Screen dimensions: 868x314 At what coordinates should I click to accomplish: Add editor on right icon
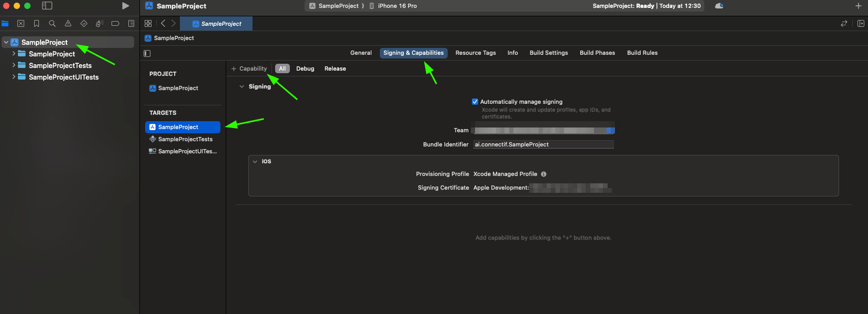tap(861, 23)
